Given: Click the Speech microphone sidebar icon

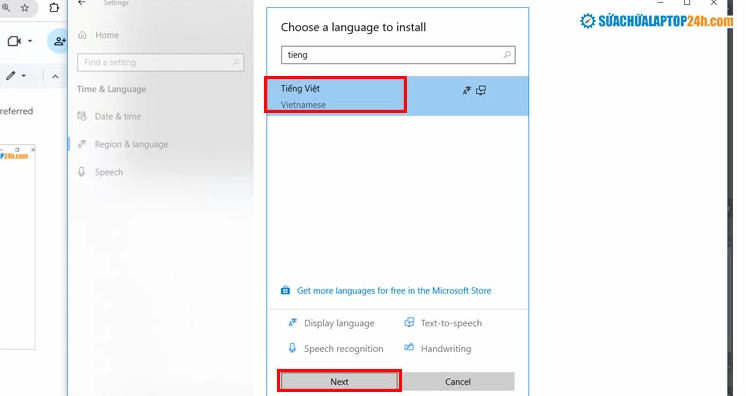Looking at the screenshot, I should [82, 171].
